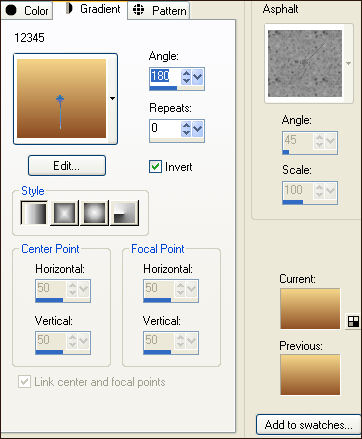Select the Sunburst gradient style icon
The height and width of the screenshot is (439, 362).
click(94, 213)
